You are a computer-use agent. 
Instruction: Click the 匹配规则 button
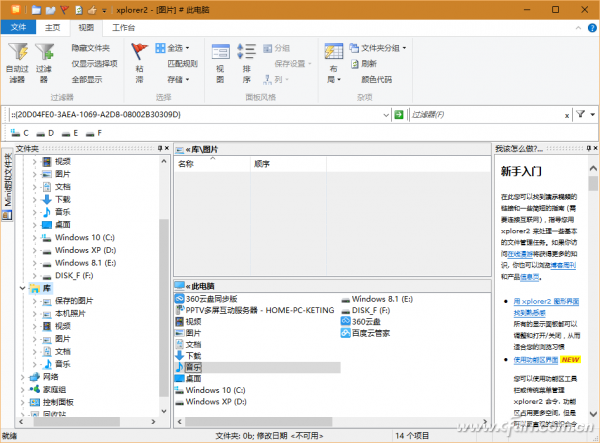tap(183, 64)
